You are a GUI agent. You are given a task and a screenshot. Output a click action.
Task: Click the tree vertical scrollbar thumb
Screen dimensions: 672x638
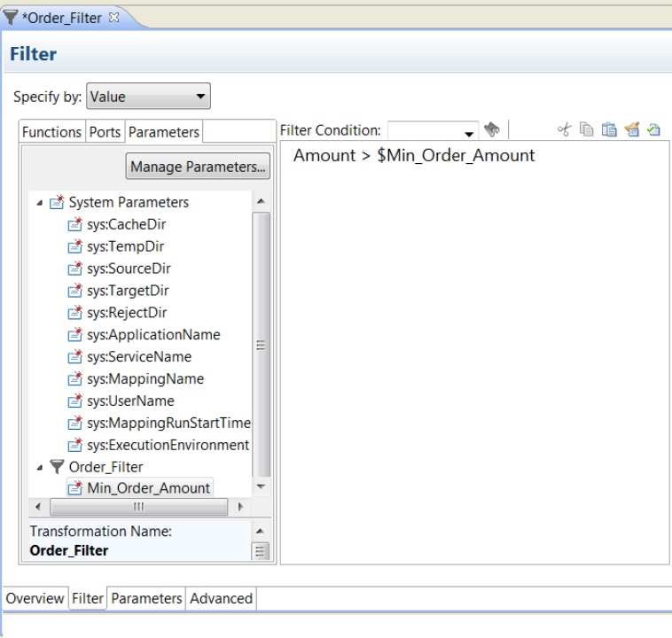[261, 345]
